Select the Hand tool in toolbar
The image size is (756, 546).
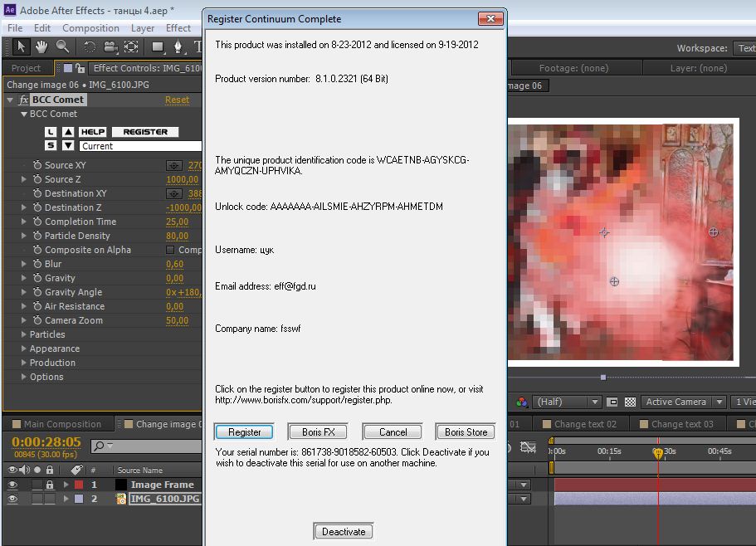point(40,47)
